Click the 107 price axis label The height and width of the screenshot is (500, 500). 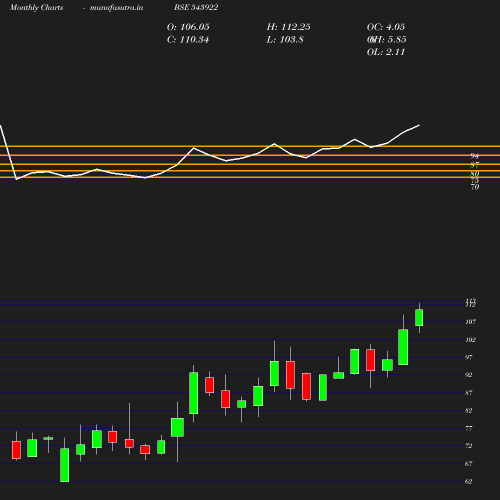coord(470,322)
